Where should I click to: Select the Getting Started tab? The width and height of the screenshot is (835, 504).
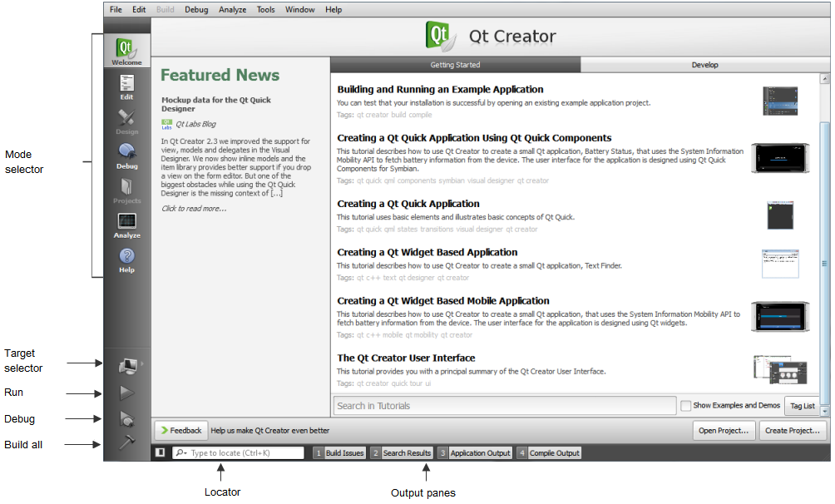pyautogui.click(x=455, y=65)
